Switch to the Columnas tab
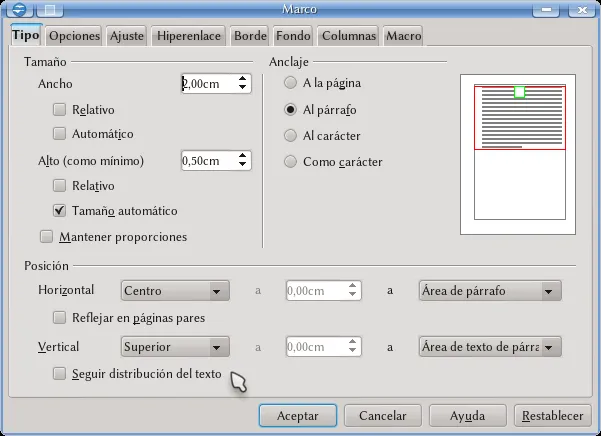 point(349,36)
